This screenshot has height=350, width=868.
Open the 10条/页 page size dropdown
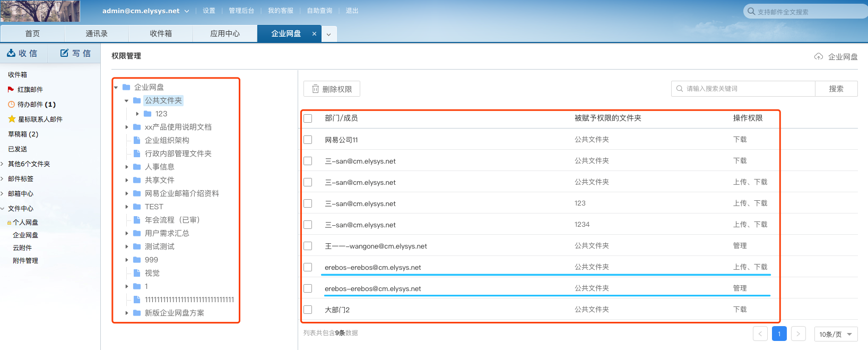(x=836, y=334)
